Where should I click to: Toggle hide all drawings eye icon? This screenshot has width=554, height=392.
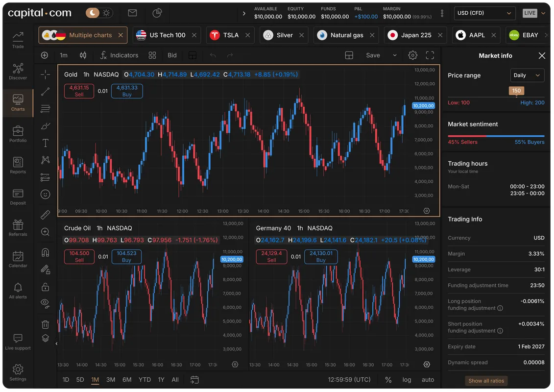tap(45, 303)
